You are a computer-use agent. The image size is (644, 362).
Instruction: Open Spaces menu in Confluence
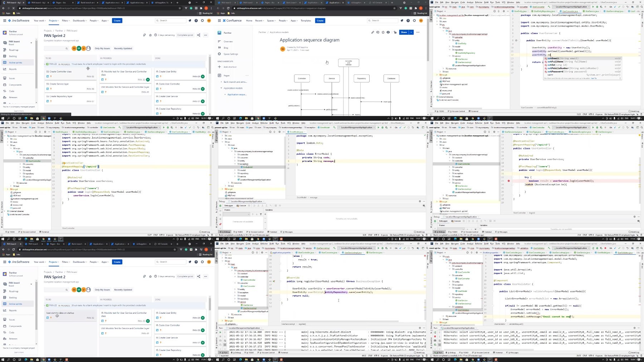coord(271,20)
